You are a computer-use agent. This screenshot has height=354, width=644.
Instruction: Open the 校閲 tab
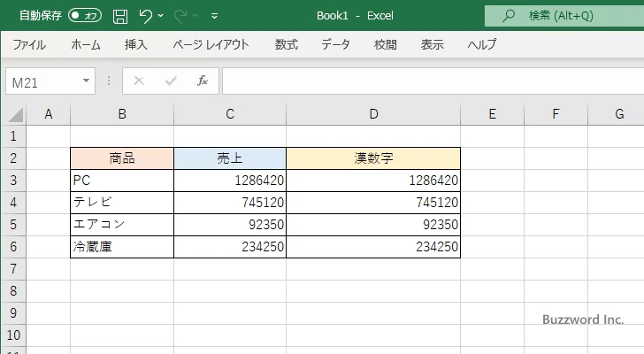(386, 44)
